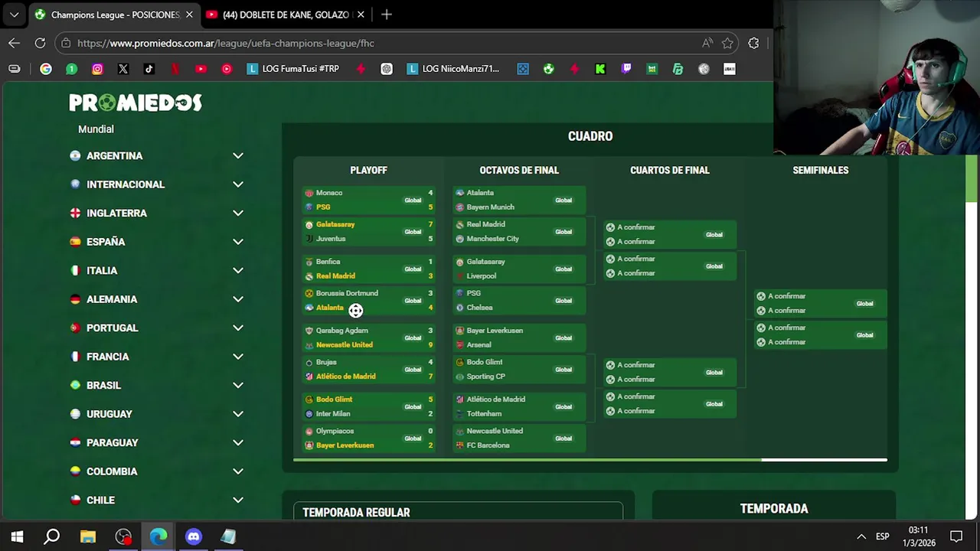This screenshot has width=980, height=551.
Task: Open the X (Twitter) bookmark
Action: (x=123, y=69)
